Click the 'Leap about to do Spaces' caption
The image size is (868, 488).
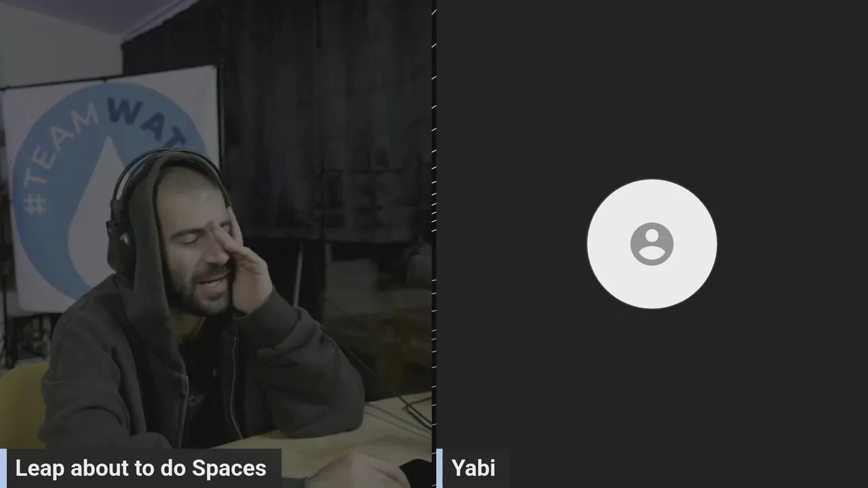(x=141, y=468)
